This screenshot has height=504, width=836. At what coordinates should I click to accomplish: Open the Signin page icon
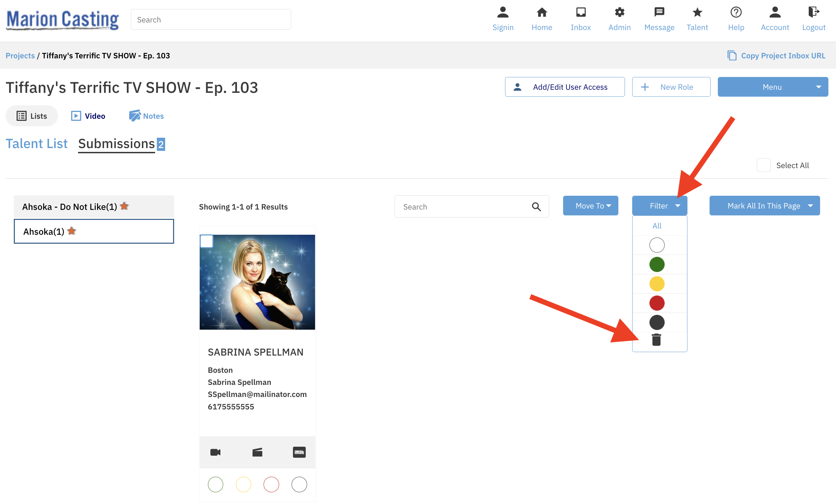503,12
